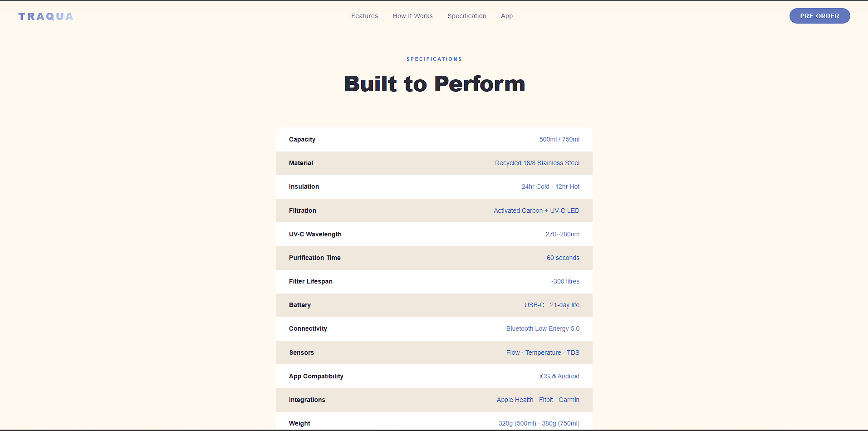The height and width of the screenshot is (431, 868).
Task: Click Bluetooth Low Energy 5.0 text
Action: click(543, 328)
